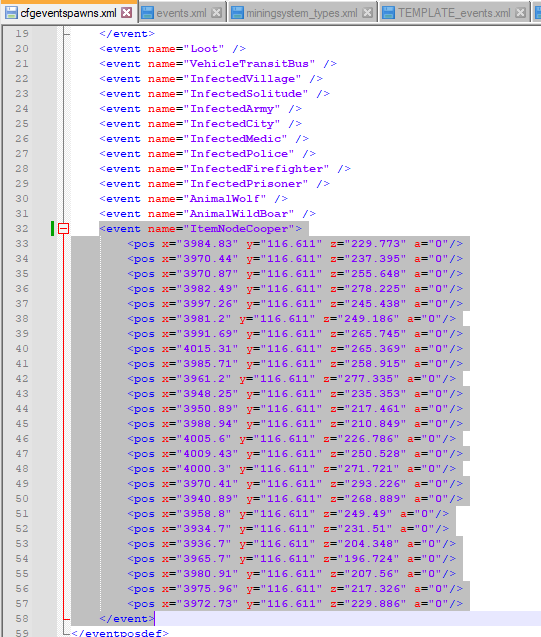The height and width of the screenshot is (637, 541).
Task: Click the "InfectedSolitude" event name
Action: click(x=246, y=94)
